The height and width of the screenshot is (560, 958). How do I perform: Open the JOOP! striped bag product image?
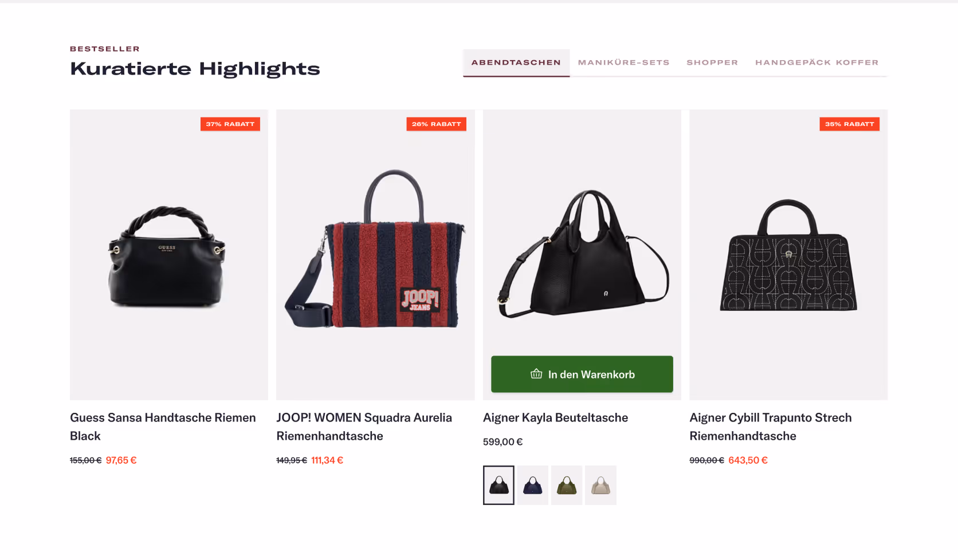(375, 255)
